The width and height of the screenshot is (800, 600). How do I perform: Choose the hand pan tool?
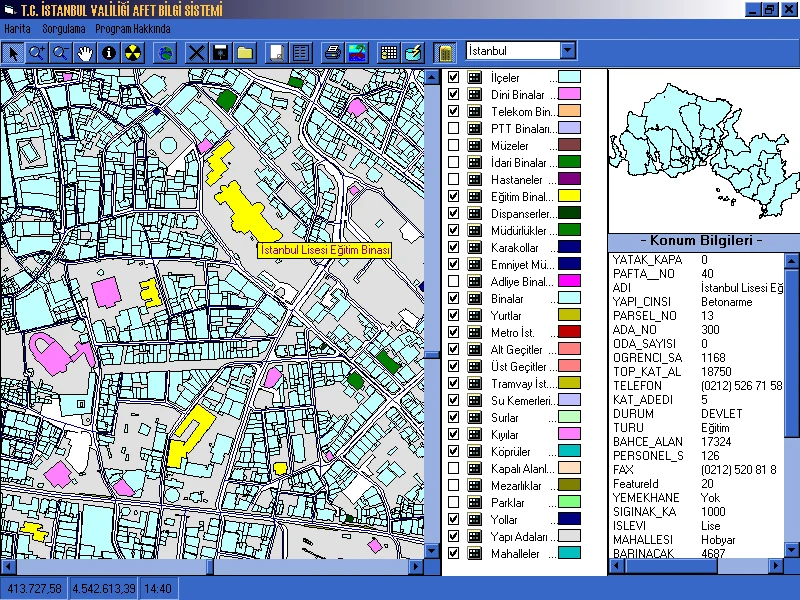(85, 53)
